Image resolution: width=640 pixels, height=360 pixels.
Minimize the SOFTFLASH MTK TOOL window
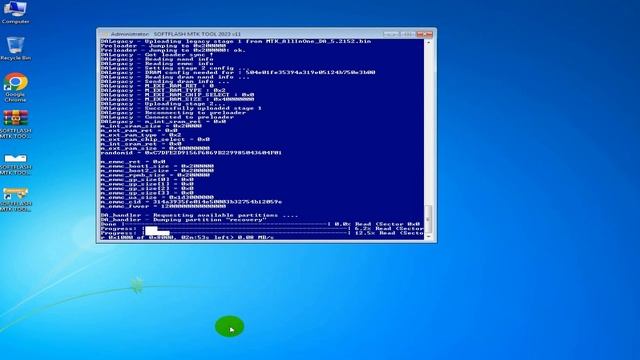click(391, 34)
